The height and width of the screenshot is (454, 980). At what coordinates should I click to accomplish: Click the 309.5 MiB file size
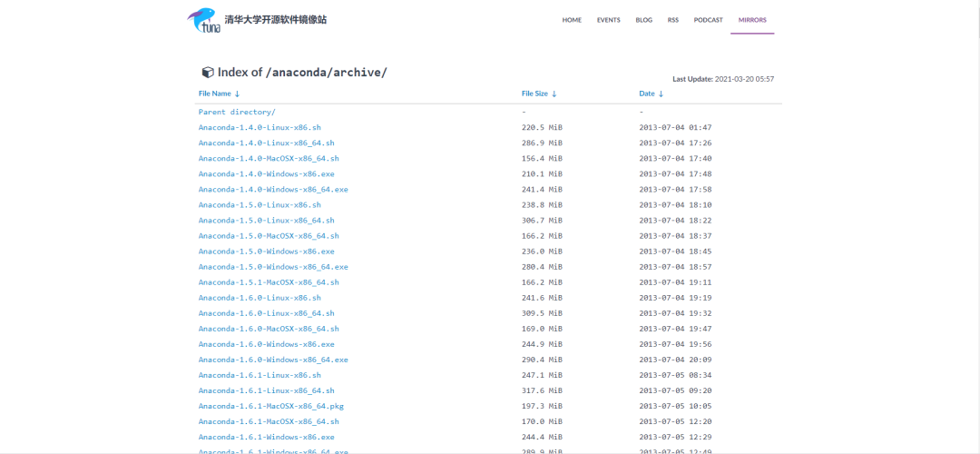pyautogui.click(x=542, y=313)
